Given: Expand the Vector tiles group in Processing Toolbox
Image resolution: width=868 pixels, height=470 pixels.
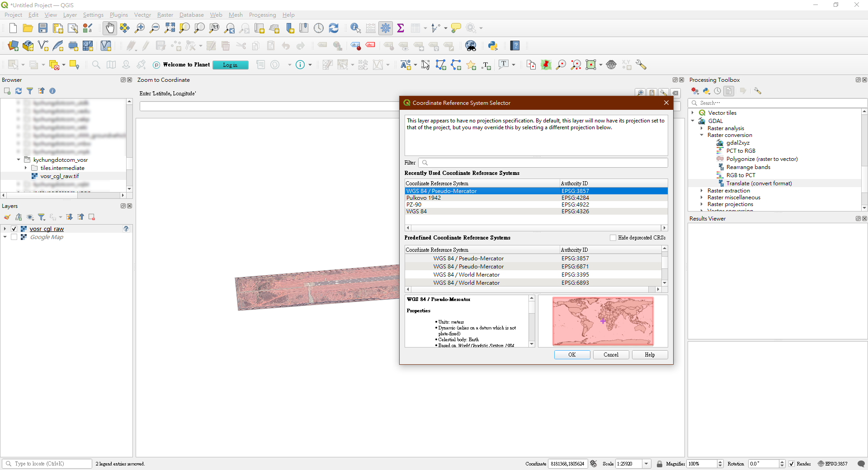Looking at the screenshot, I should (693, 113).
